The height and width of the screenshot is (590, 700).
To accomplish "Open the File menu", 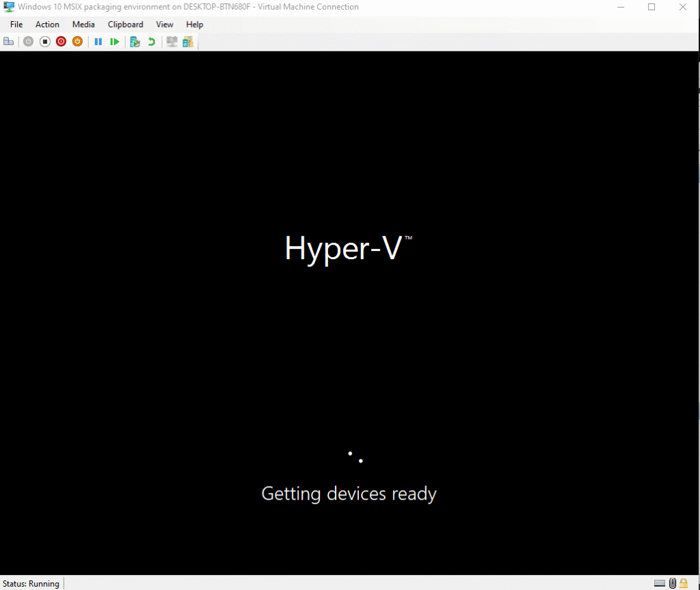I will [x=16, y=24].
